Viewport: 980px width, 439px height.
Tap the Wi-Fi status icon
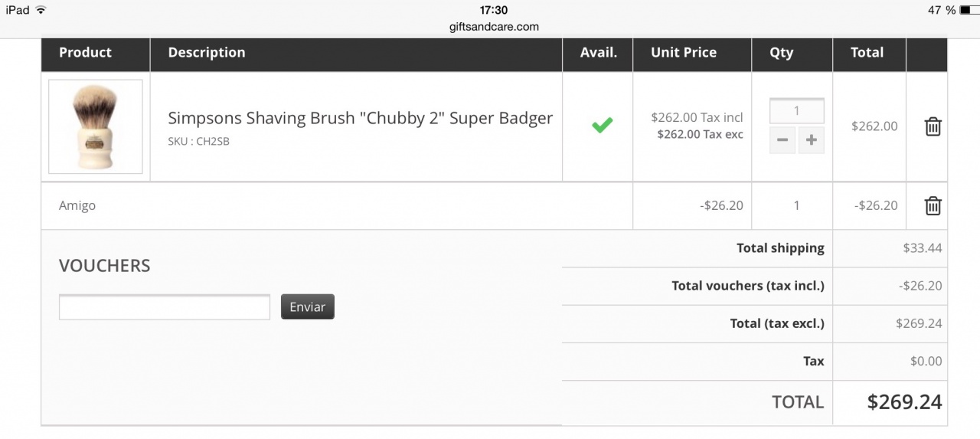point(41,10)
